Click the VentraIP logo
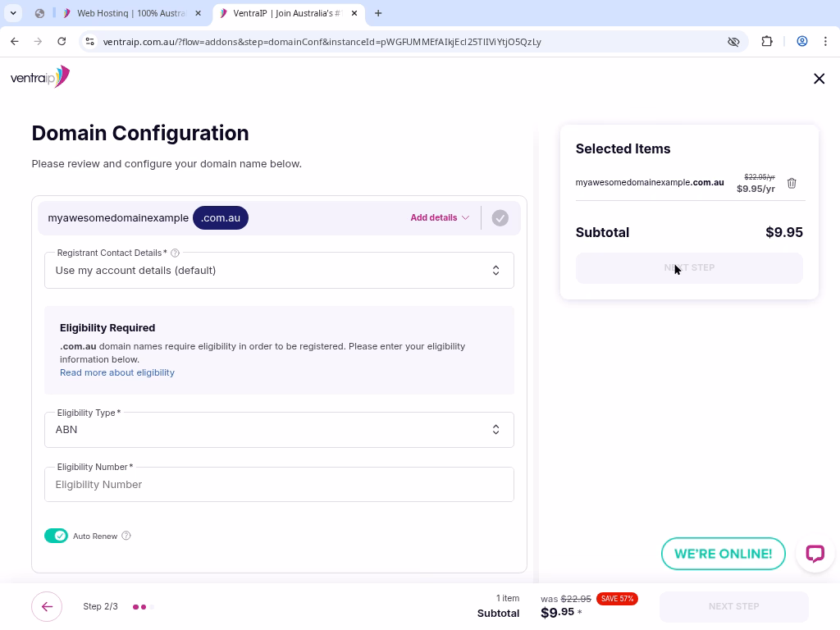Image resolution: width=840 pixels, height=630 pixels. (39, 77)
